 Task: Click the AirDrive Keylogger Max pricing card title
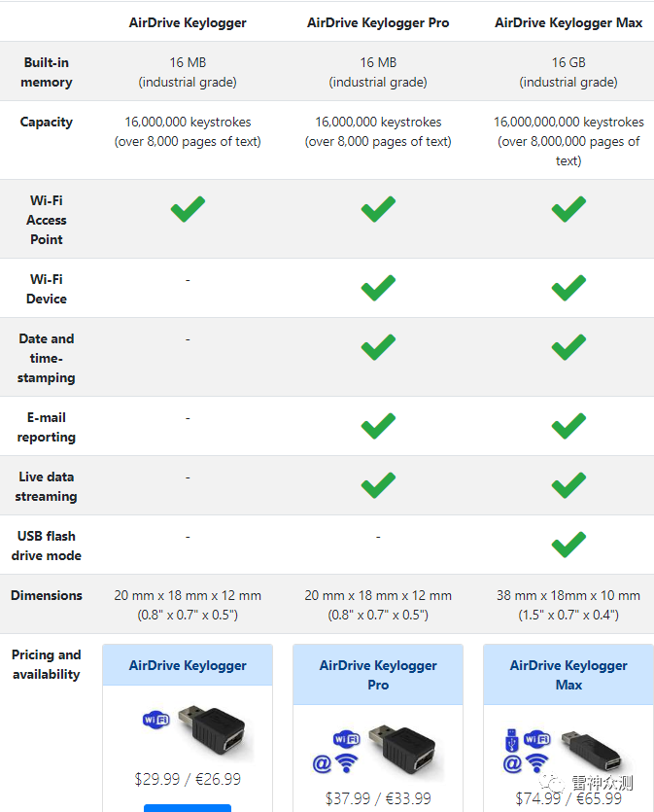(x=568, y=675)
